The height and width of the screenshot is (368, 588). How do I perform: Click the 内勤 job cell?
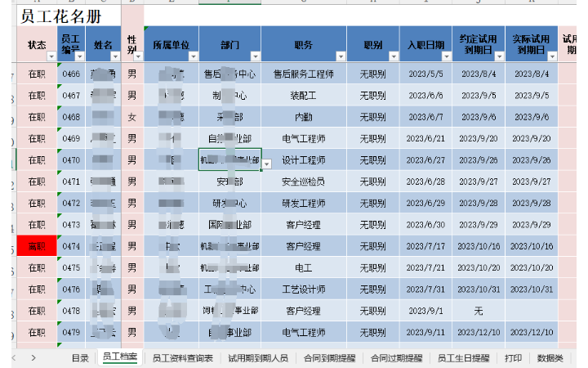pyautogui.click(x=304, y=117)
